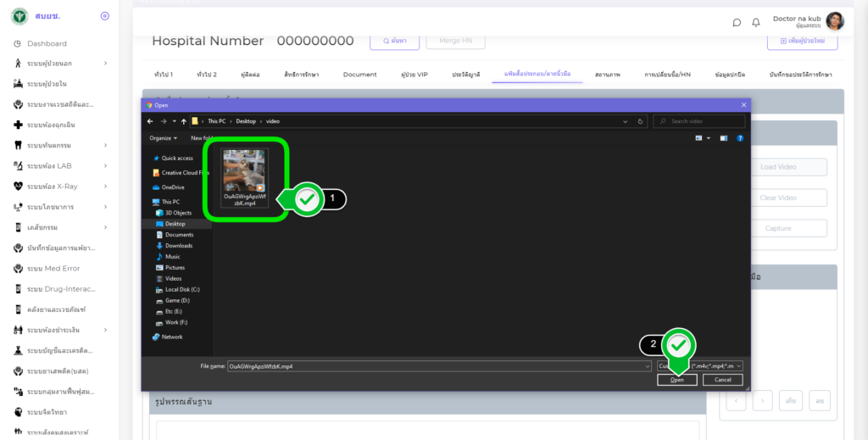Click the chat message icon in header

click(737, 22)
